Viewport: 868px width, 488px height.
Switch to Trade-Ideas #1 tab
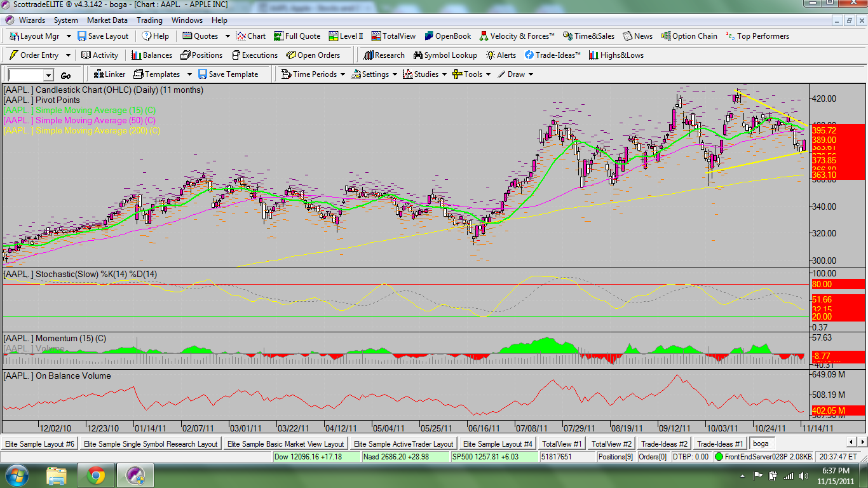coord(720,444)
